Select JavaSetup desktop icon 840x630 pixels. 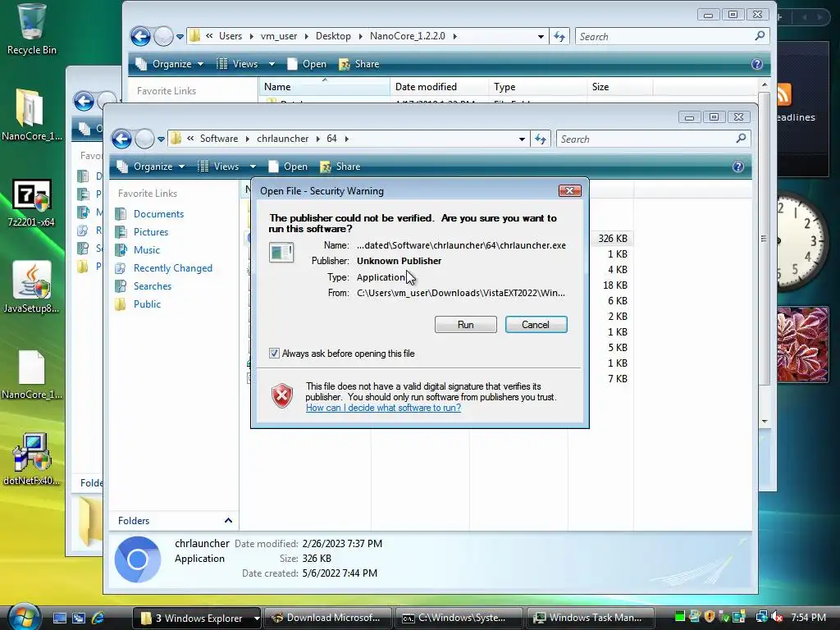(31, 288)
